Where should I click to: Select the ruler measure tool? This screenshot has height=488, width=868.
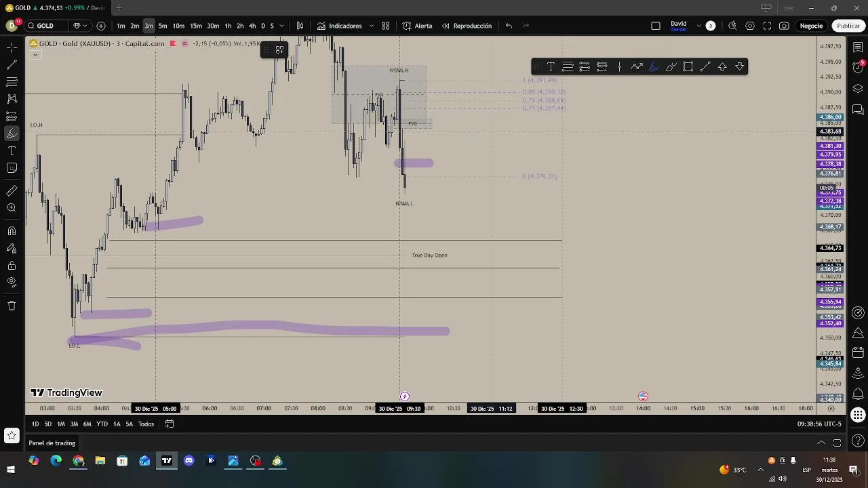point(12,191)
